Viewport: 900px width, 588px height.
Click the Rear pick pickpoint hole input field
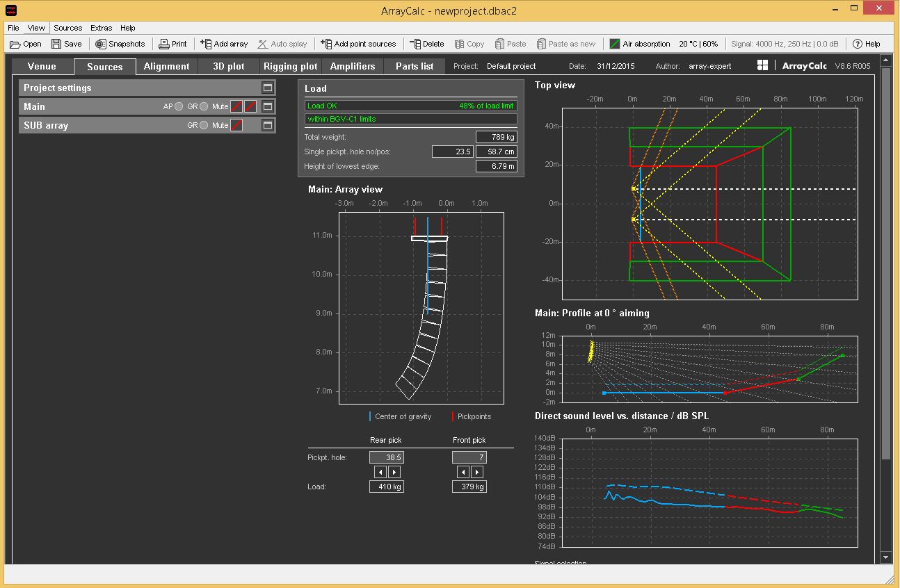[387, 457]
